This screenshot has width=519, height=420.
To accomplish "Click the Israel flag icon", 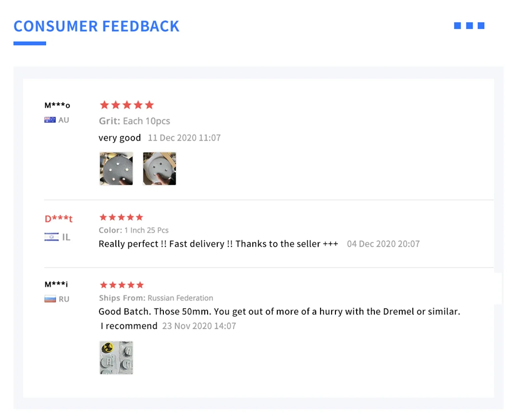I will (x=51, y=237).
